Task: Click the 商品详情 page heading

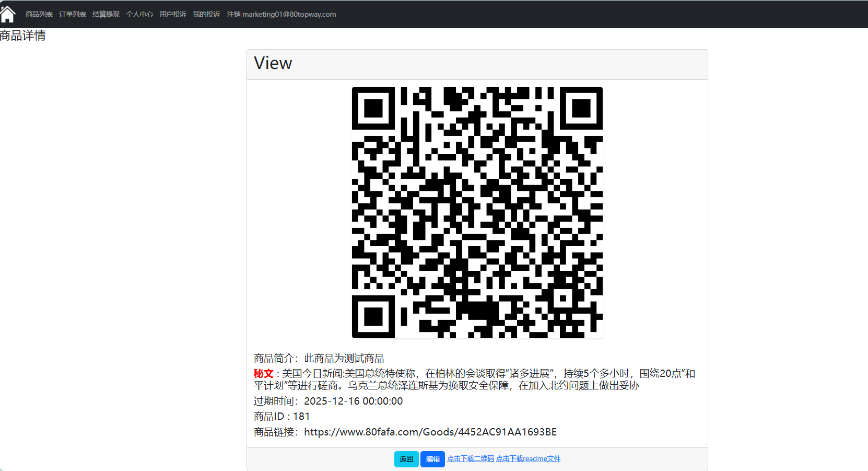Action: coord(23,36)
